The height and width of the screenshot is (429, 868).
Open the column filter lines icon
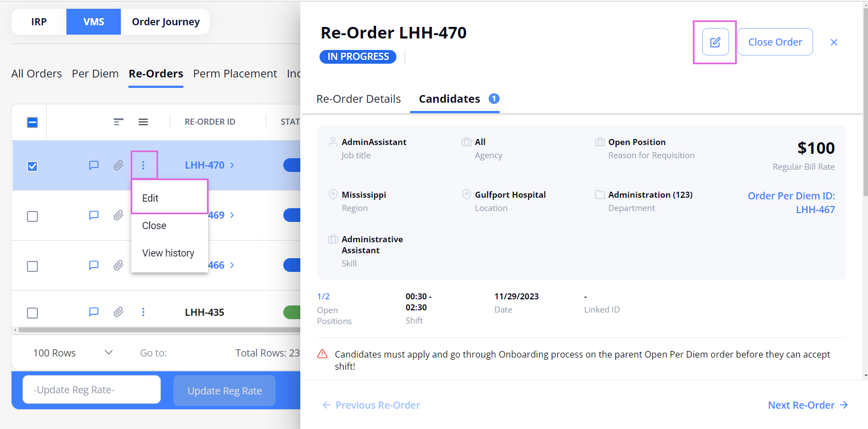(x=119, y=122)
